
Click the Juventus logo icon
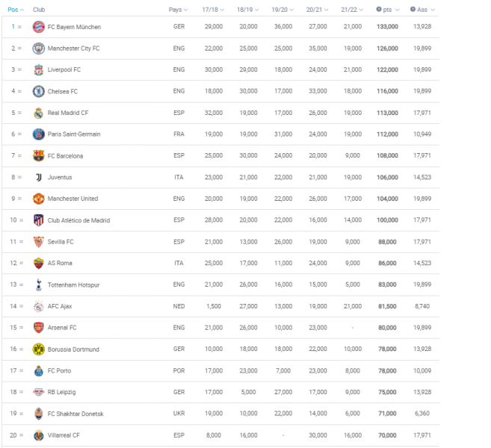point(39,178)
